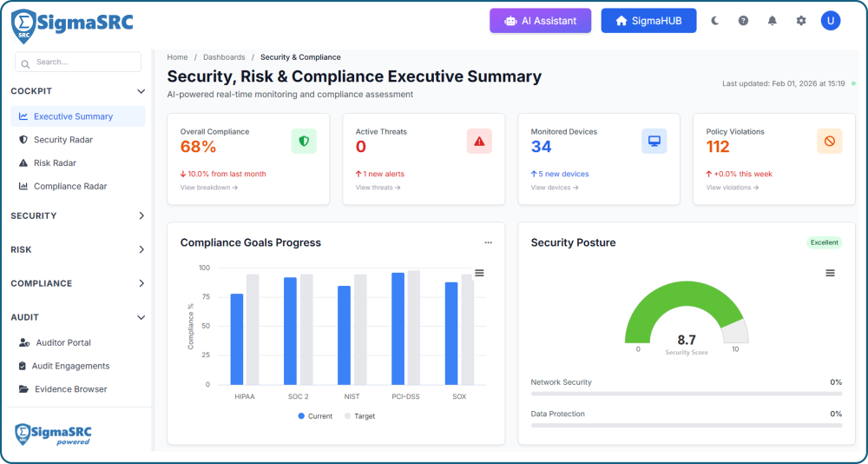Click the Dashboards breadcrumb link
The width and height of the screenshot is (868, 464).
224,57
